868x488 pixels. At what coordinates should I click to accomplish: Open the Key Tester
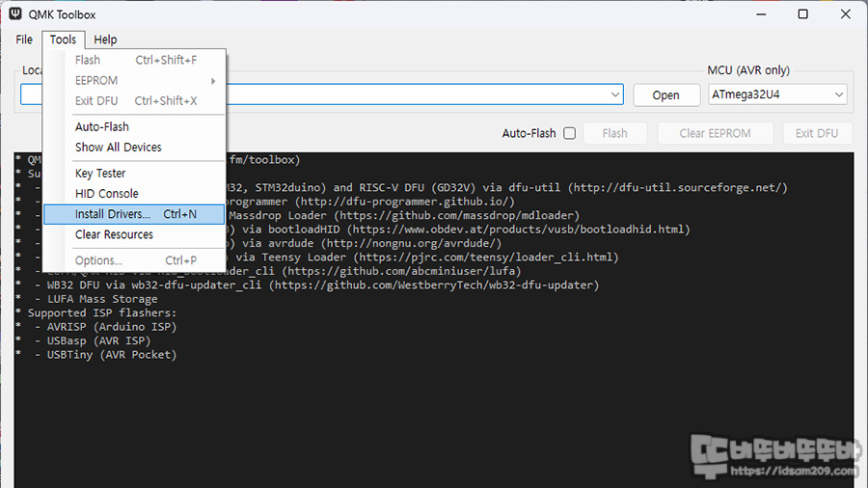(x=134, y=174)
